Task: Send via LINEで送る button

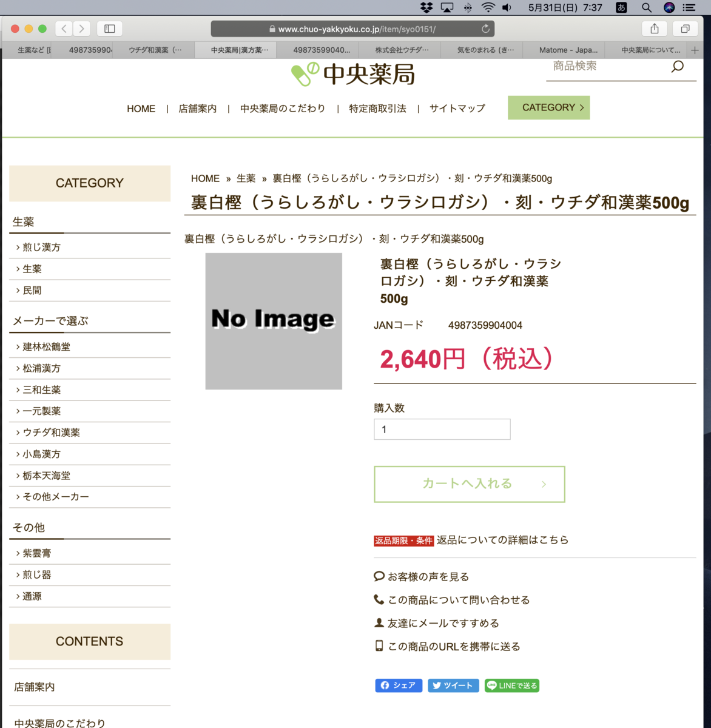Action: click(x=512, y=686)
